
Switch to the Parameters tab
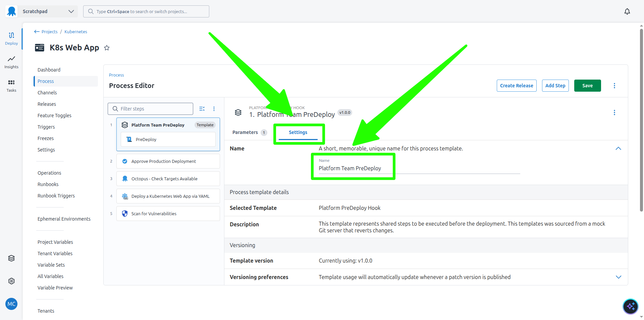246,132
